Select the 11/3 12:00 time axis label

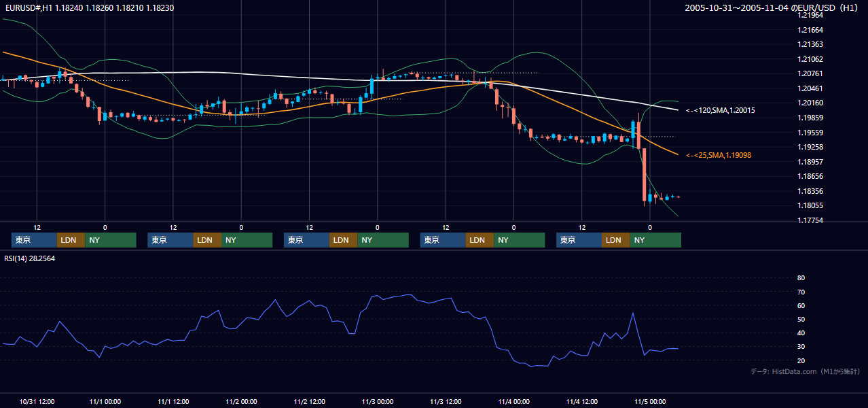(x=446, y=401)
